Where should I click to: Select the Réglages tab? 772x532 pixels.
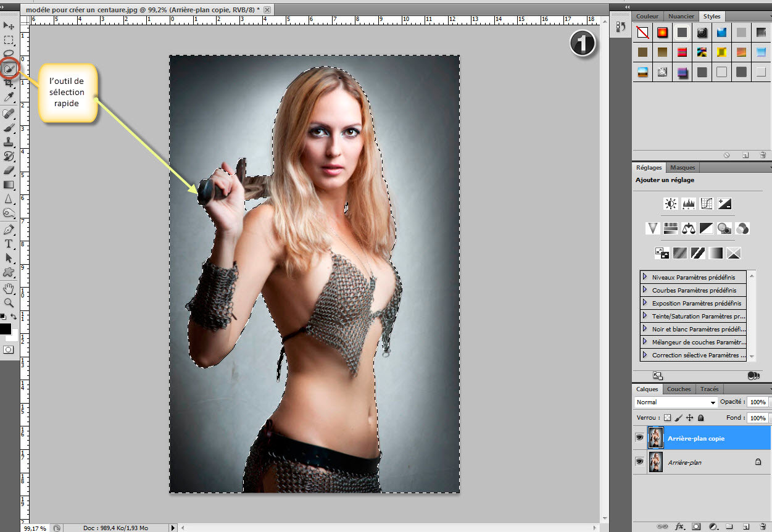649,167
